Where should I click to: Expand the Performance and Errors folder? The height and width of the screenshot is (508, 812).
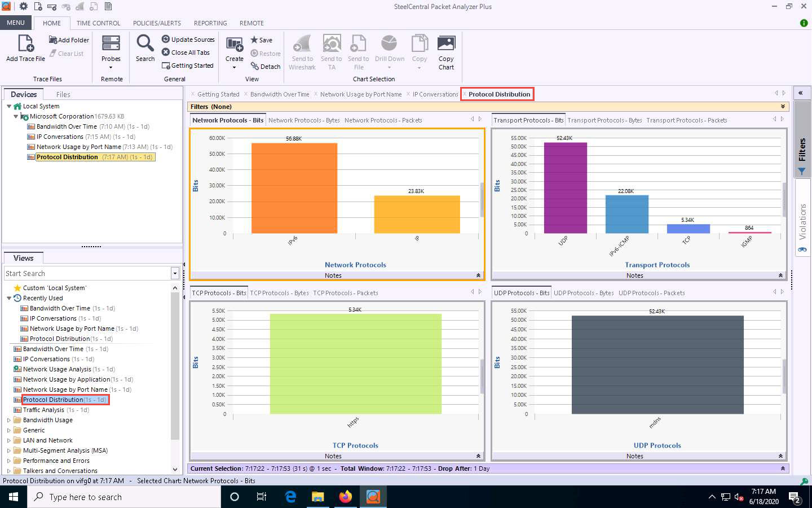9,461
